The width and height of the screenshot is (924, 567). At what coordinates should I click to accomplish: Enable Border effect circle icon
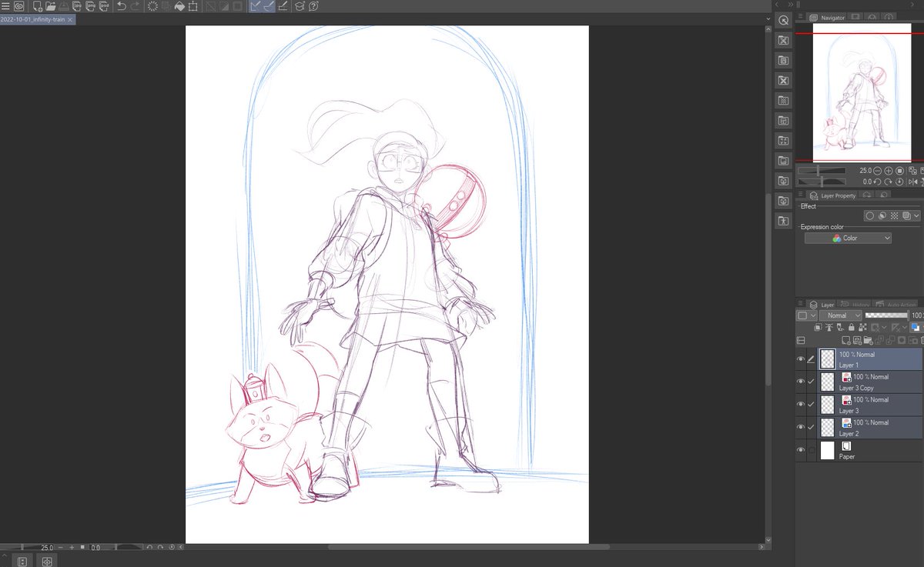[869, 215]
